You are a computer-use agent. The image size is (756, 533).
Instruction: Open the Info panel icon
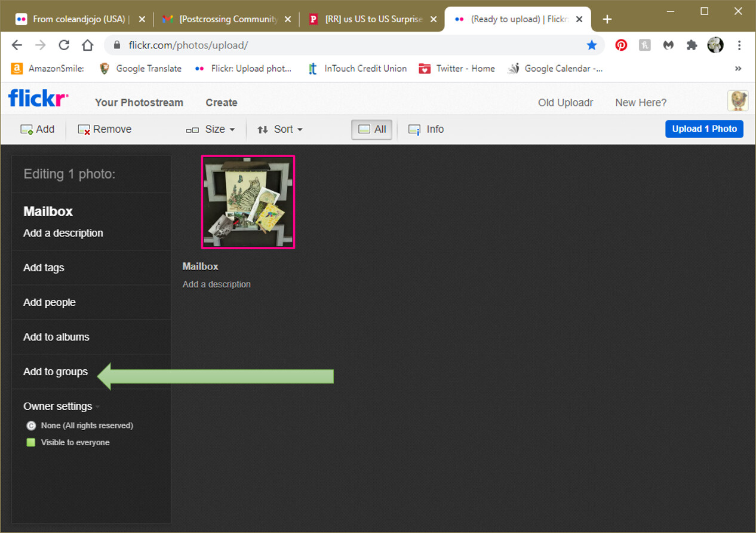[x=414, y=130]
